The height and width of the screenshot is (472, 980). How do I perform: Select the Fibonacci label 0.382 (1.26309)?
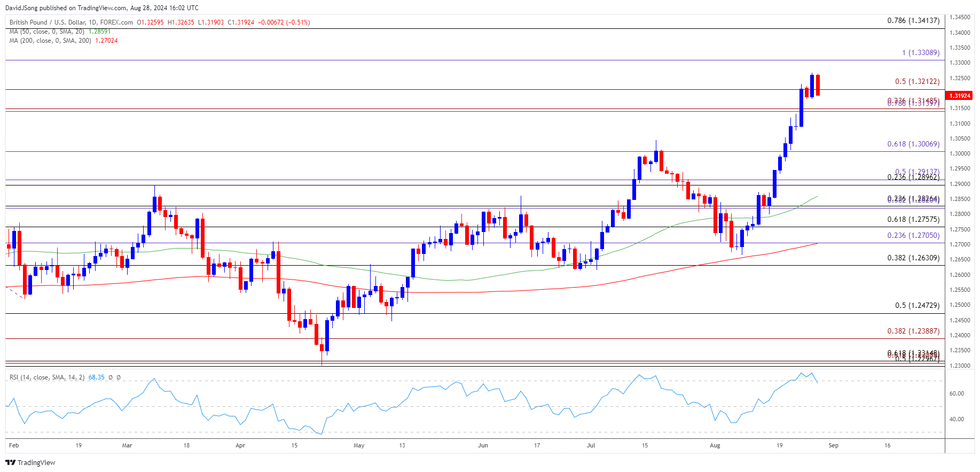[913, 258]
